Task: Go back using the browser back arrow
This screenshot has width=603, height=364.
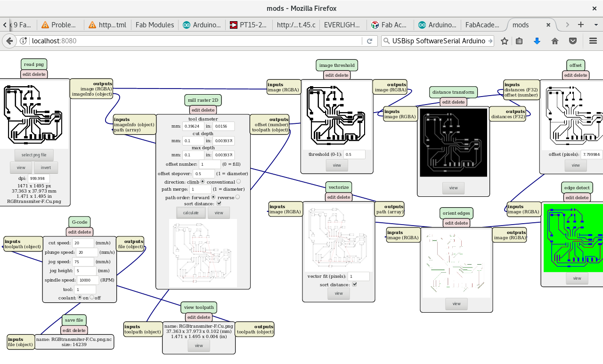Action: (x=9, y=41)
